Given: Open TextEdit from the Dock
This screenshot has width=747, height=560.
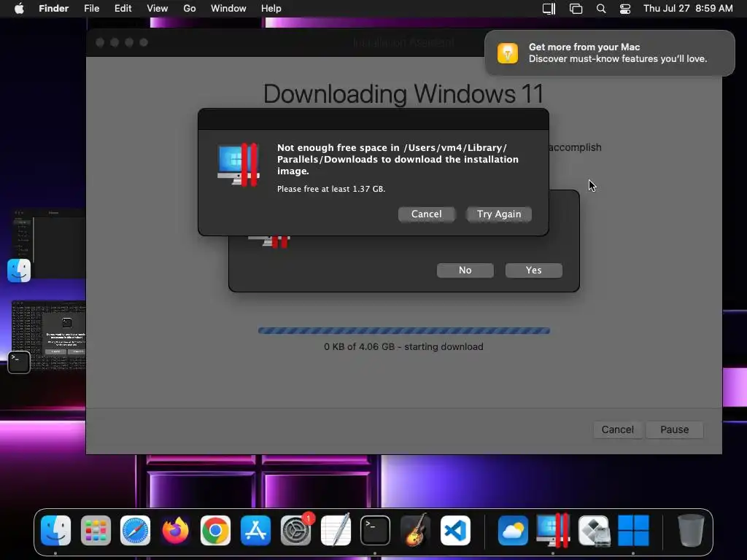Looking at the screenshot, I should coord(336,531).
